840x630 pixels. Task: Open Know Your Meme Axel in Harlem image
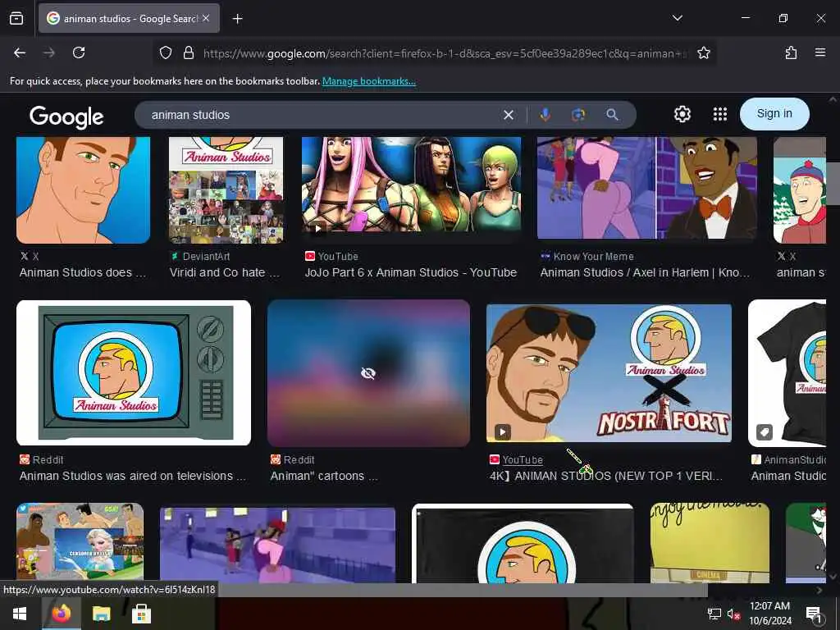click(646, 188)
